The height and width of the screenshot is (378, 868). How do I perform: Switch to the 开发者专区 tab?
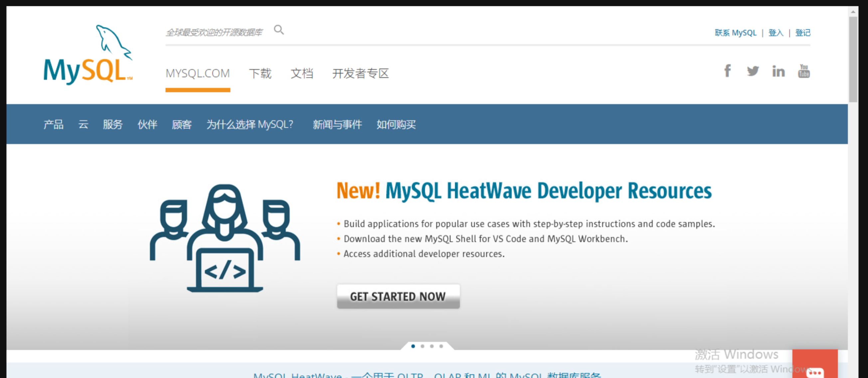coord(361,73)
